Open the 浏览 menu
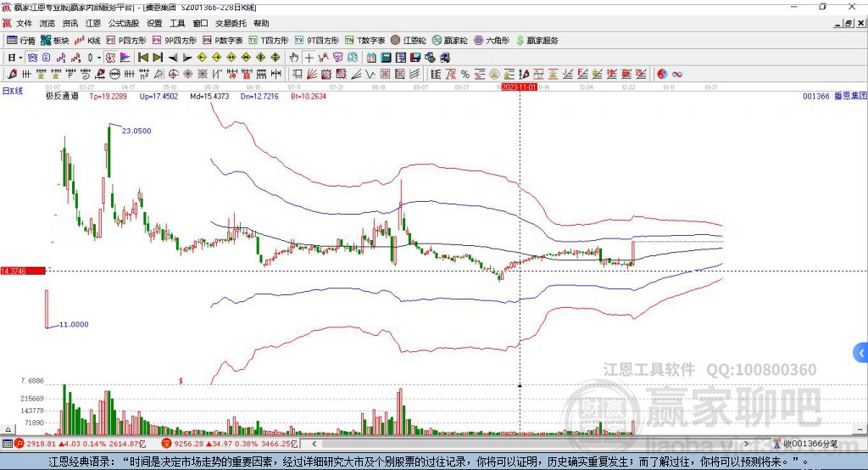 coord(47,23)
